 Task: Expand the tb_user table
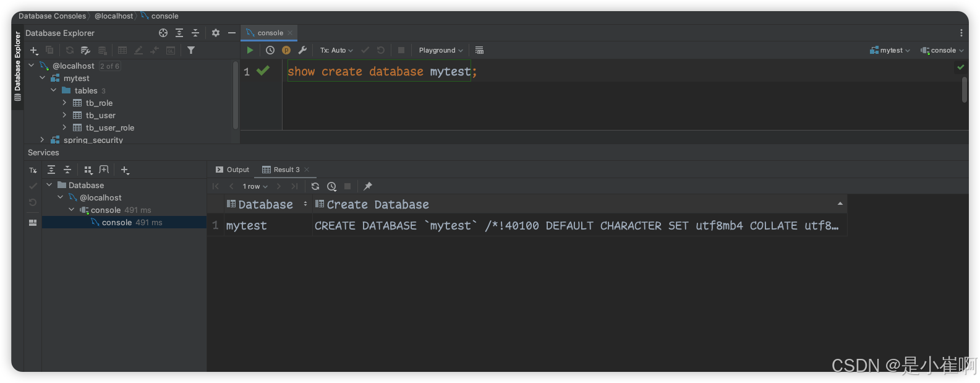coord(64,115)
